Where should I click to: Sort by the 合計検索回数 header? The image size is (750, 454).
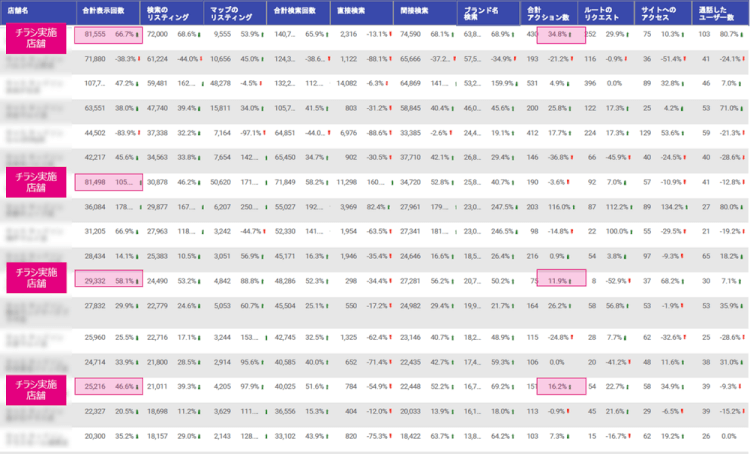pyautogui.click(x=295, y=11)
